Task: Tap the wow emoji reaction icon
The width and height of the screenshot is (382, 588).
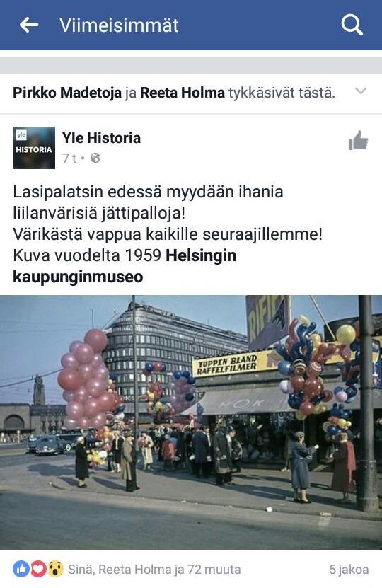Action: (x=55, y=570)
